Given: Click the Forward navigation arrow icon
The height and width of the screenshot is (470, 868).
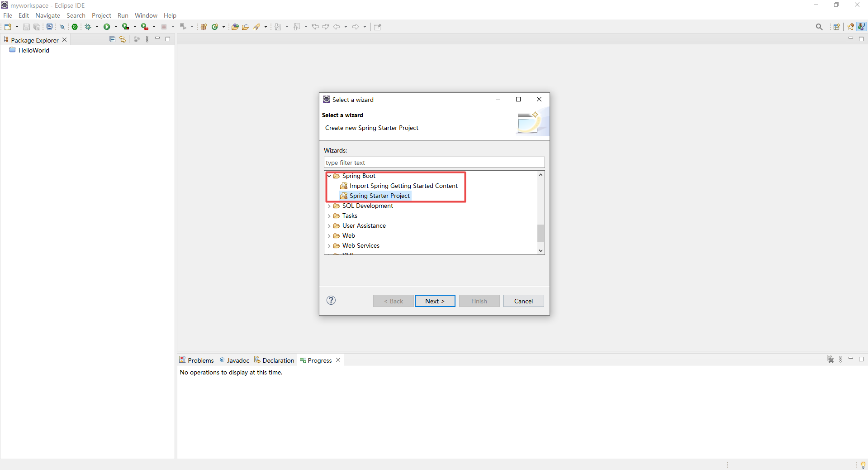Looking at the screenshot, I should pyautogui.click(x=356, y=27).
